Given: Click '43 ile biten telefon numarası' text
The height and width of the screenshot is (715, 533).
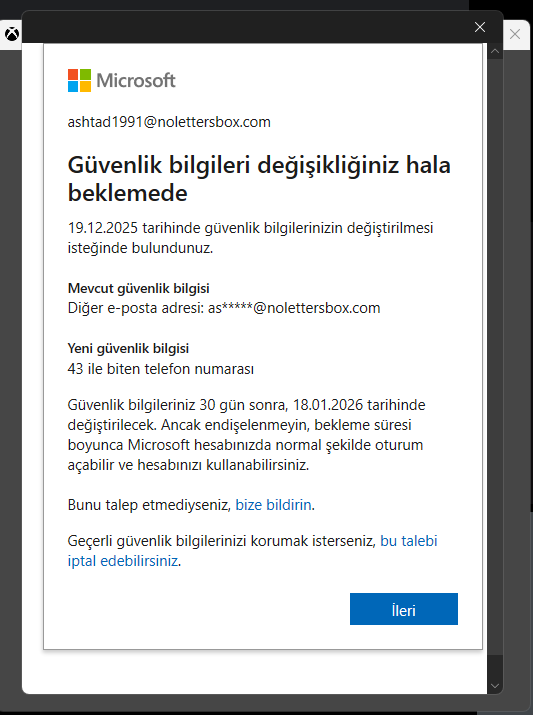Looking at the screenshot, I should click(x=160, y=368).
